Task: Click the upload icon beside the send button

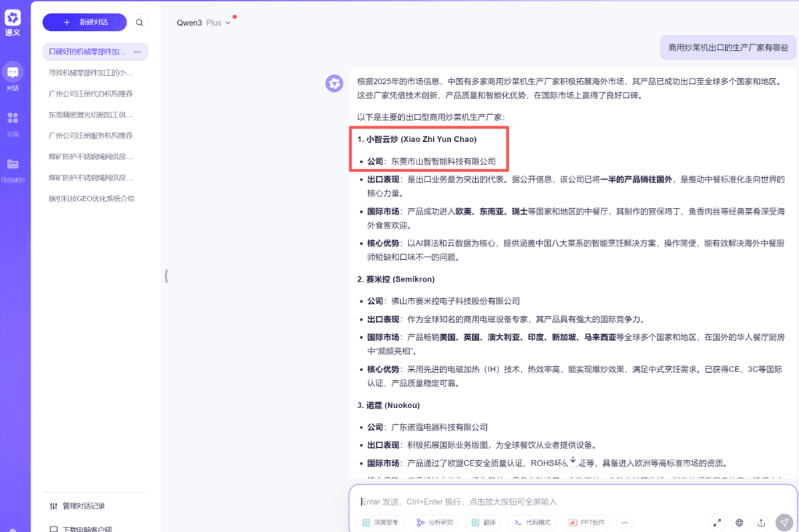Action: [761, 523]
